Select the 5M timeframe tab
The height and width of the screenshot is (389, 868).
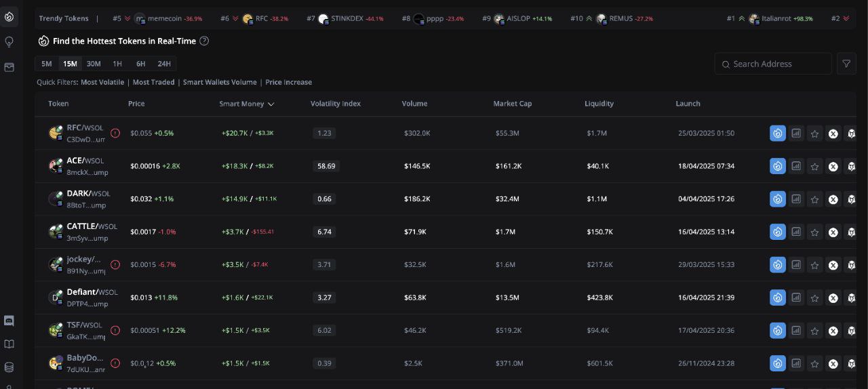point(47,64)
